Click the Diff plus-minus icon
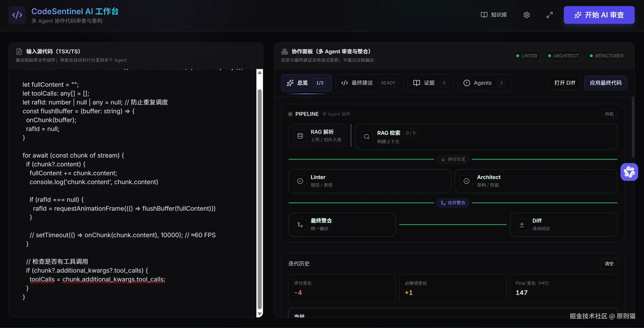This screenshot has width=644, height=328. pyautogui.click(x=522, y=225)
